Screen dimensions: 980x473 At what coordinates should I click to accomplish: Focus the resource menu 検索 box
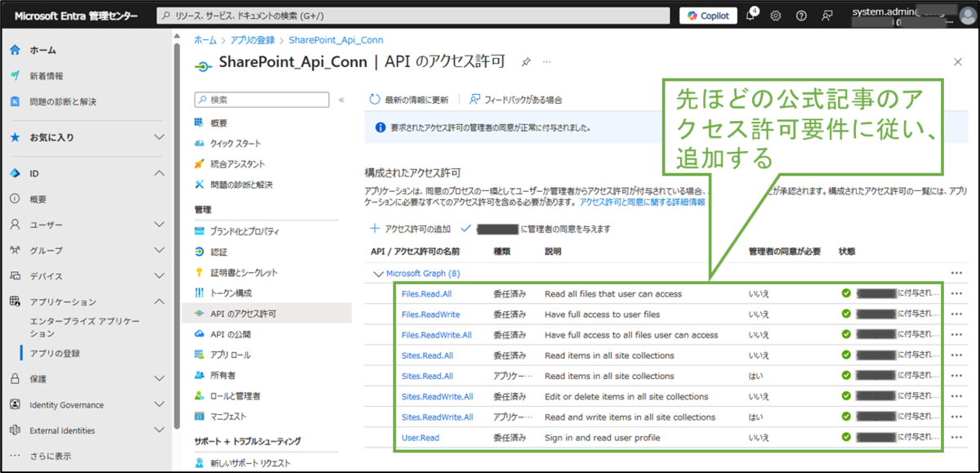261,100
